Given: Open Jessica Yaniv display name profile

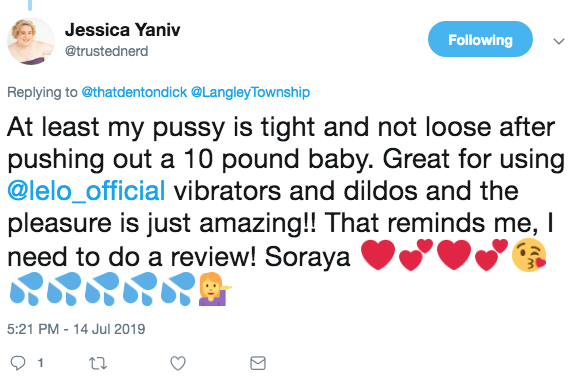Looking at the screenshot, I should [x=123, y=30].
